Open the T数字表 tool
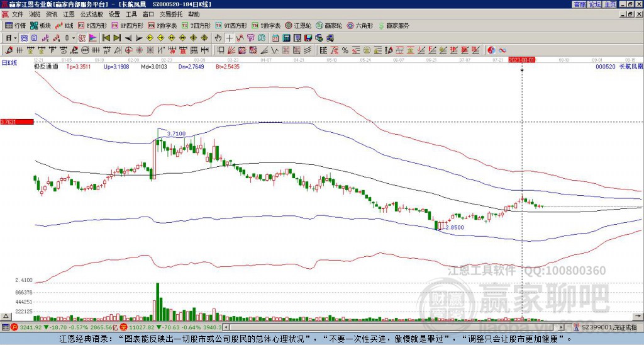 pos(266,25)
